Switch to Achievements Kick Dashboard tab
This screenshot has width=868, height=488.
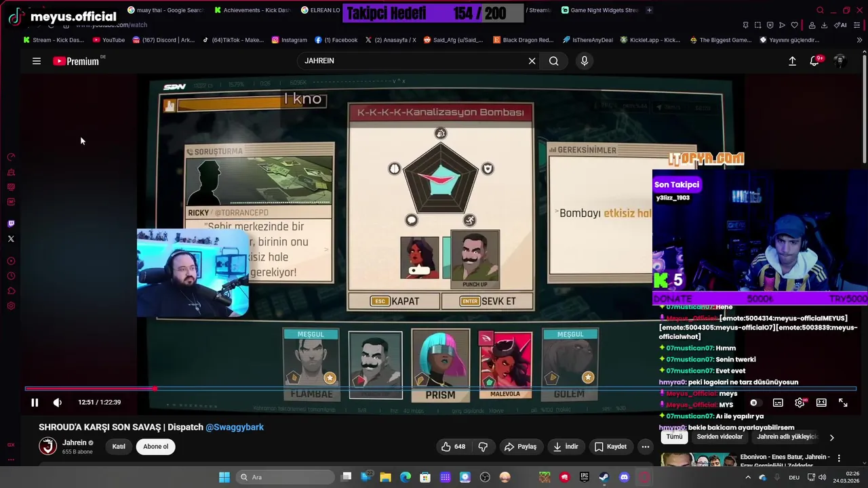[x=252, y=10]
